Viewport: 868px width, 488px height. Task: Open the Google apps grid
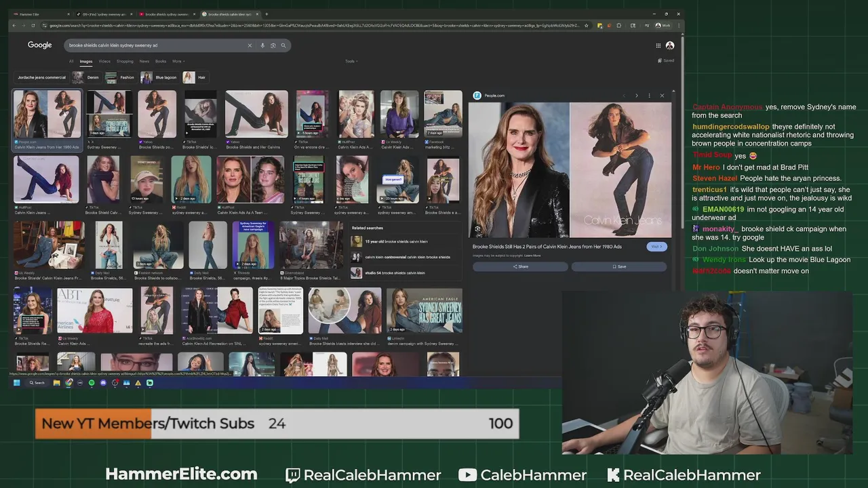(x=658, y=45)
